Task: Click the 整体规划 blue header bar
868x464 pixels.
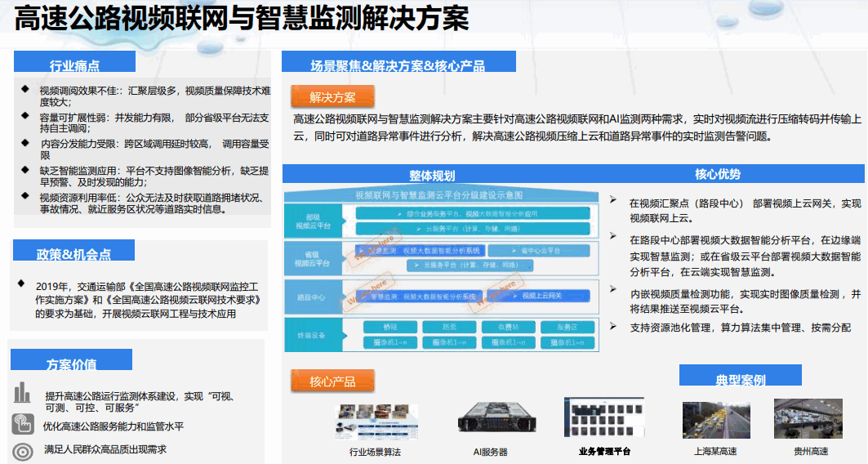Action: tap(433, 175)
